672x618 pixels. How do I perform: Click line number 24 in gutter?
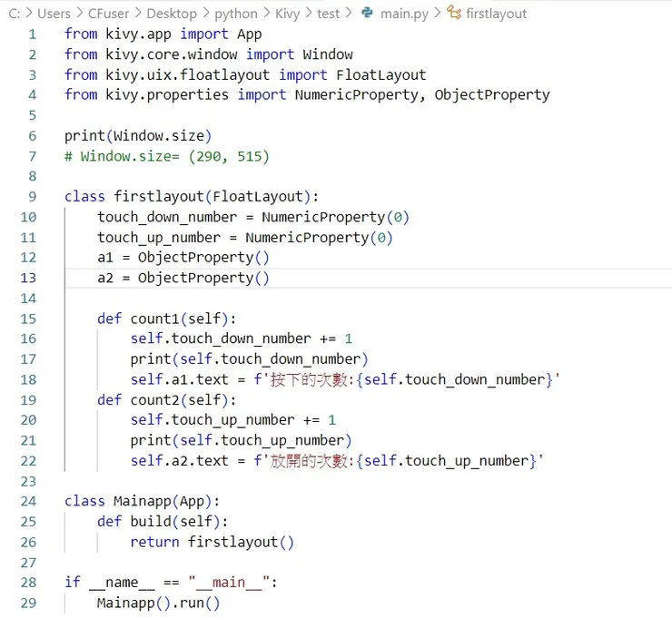(x=28, y=501)
